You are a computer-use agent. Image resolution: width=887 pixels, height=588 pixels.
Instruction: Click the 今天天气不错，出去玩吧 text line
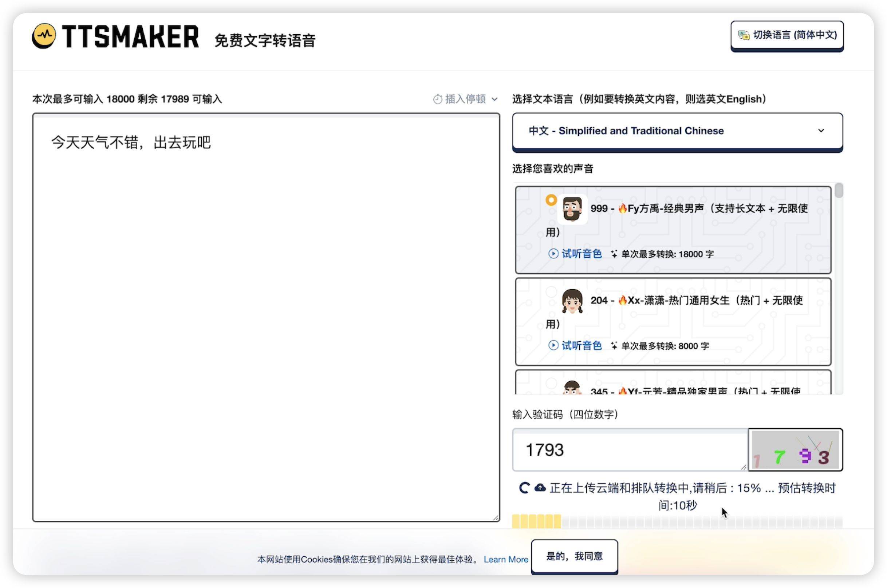pyautogui.click(x=131, y=143)
